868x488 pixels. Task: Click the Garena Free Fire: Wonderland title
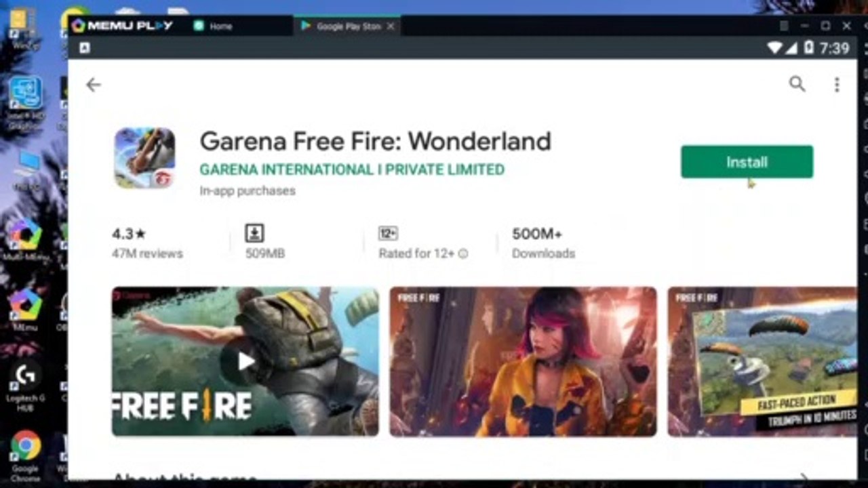coord(375,142)
